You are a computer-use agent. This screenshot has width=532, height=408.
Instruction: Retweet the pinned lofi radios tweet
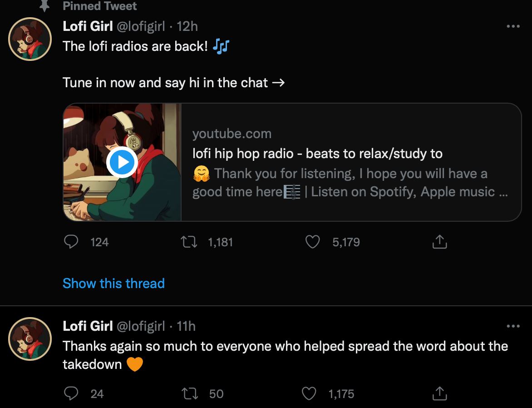188,242
